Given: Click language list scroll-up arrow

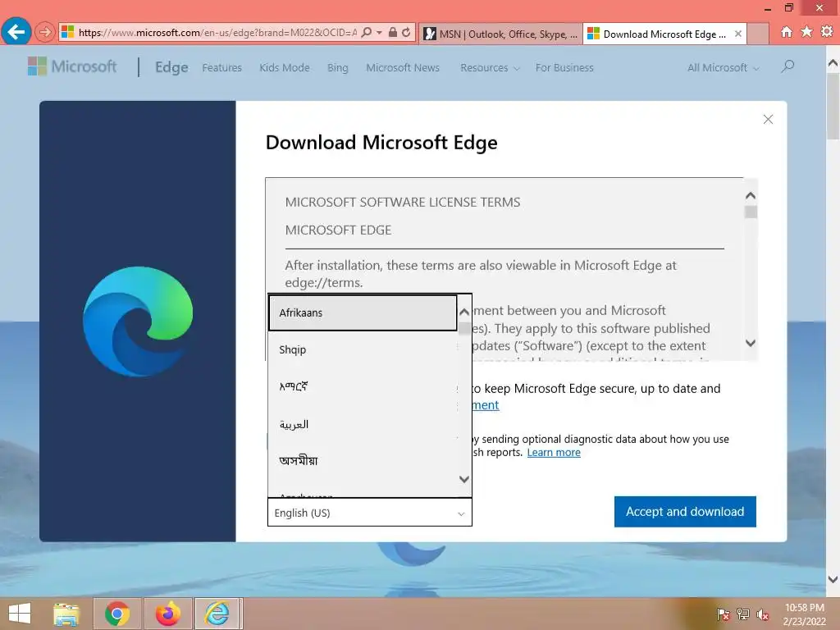Looking at the screenshot, I should click(x=464, y=312).
